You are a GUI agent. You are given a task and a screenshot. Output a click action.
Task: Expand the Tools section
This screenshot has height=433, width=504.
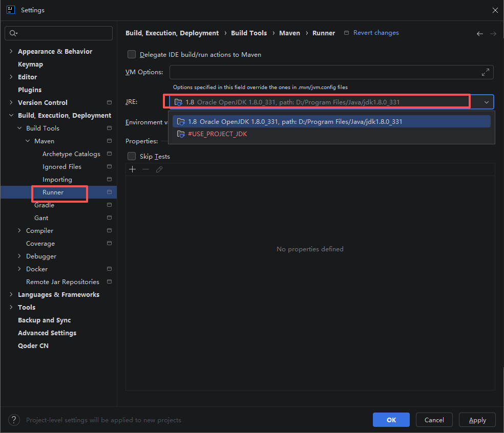(11, 308)
